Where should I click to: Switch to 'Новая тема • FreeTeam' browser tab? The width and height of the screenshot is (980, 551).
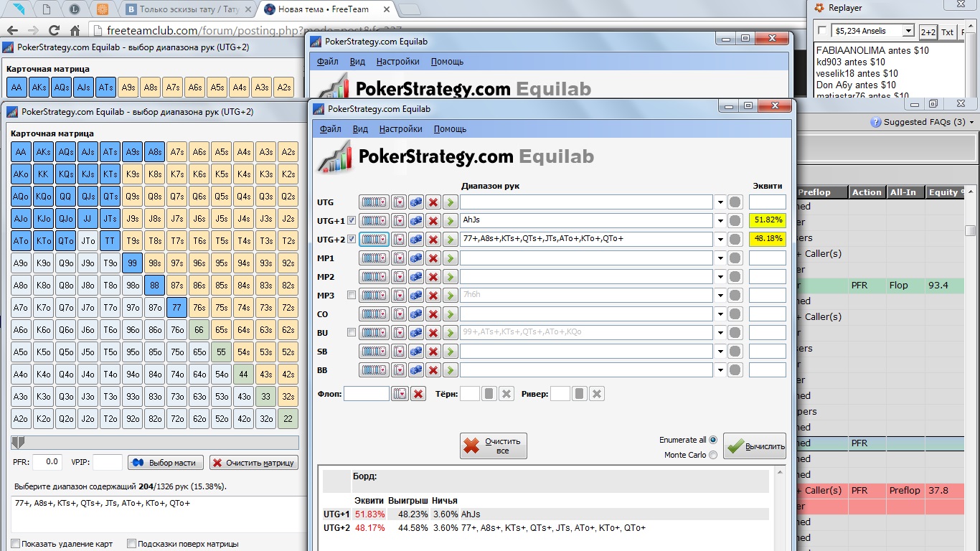point(326,9)
